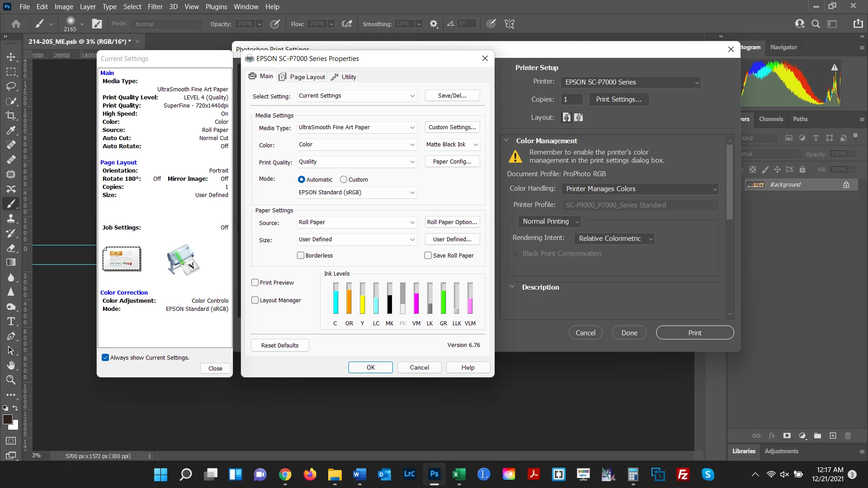The image size is (868, 488).
Task: Select the Custom mode radio button
Action: pyautogui.click(x=344, y=179)
